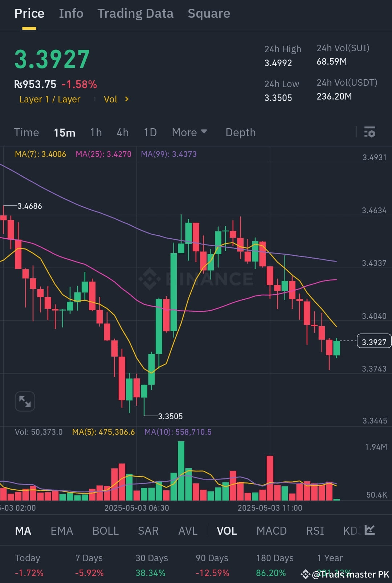Image resolution: width=392 pixels, height=583 pixels.
Task: Switch to the Square tab
Action: point(209,13)
